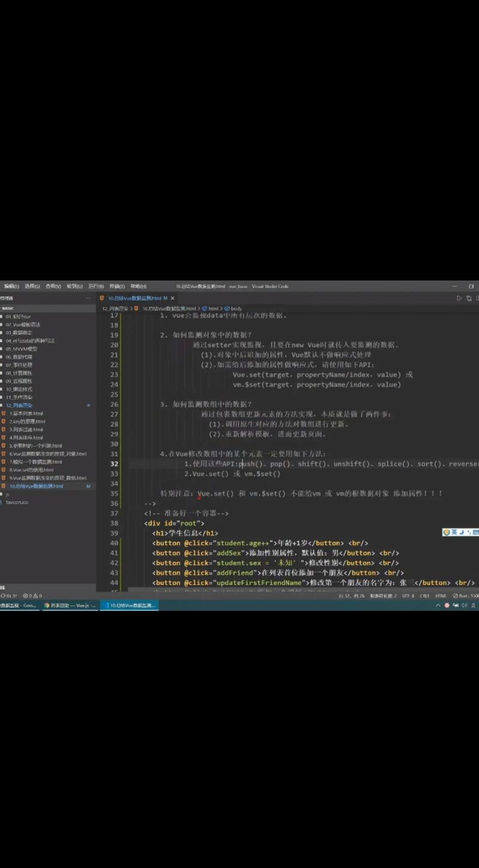Screen dimensions: 479x868
Task: Expand the 01_初识Vue folder
Action: coord(19,316)
